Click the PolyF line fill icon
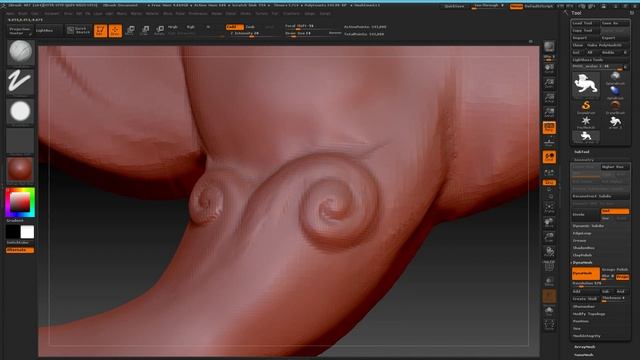 pyautogui.click(x=549, y=267)
